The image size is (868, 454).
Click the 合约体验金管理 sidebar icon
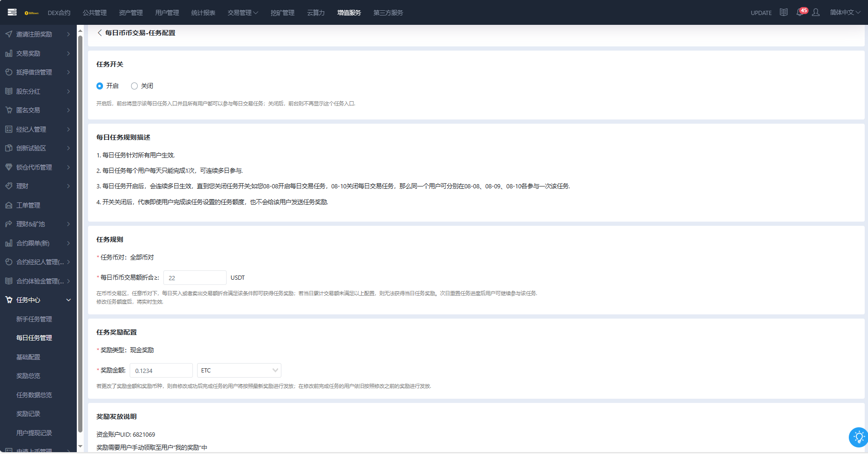pos(9,281)
